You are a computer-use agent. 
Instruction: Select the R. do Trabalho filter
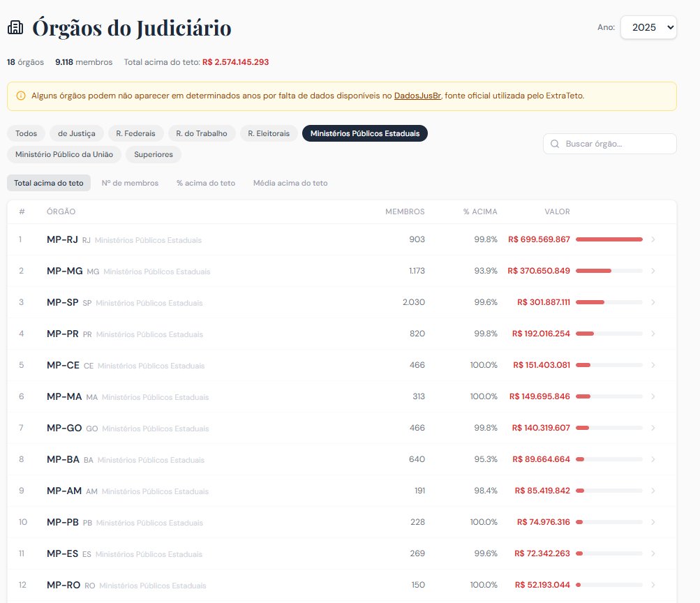click(x=201, y=133)
